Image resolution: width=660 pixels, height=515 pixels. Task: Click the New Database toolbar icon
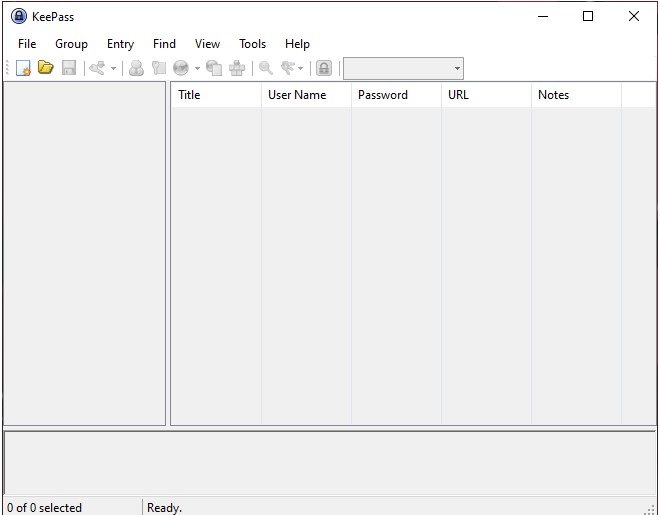(22, 68)
